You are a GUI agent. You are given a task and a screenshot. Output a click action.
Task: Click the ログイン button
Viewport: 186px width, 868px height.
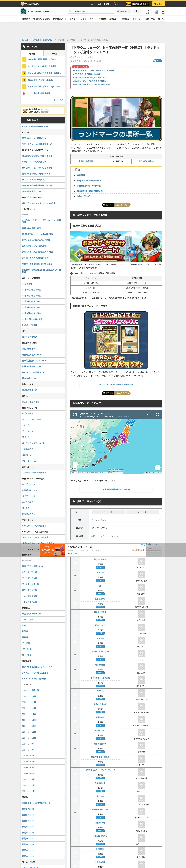click(158, 4)
